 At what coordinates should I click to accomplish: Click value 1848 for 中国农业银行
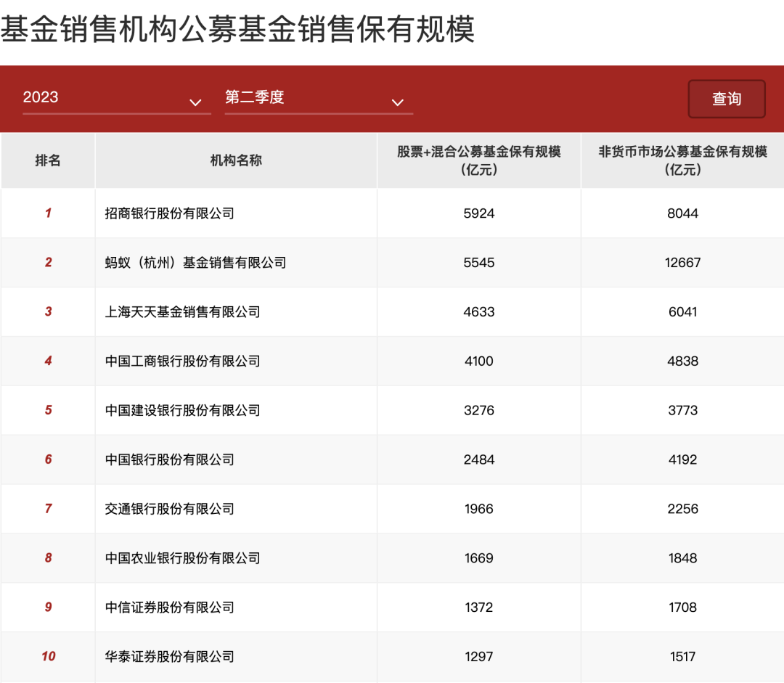tap(682, 558)
